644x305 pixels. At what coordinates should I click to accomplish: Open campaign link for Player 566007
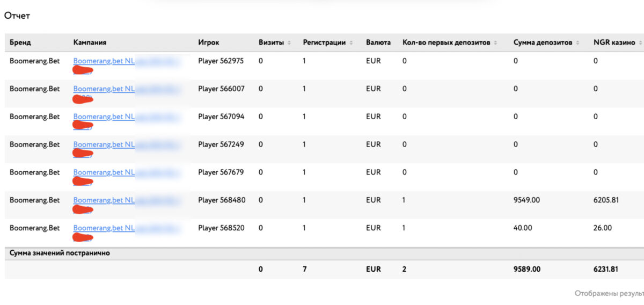point(104,89)
